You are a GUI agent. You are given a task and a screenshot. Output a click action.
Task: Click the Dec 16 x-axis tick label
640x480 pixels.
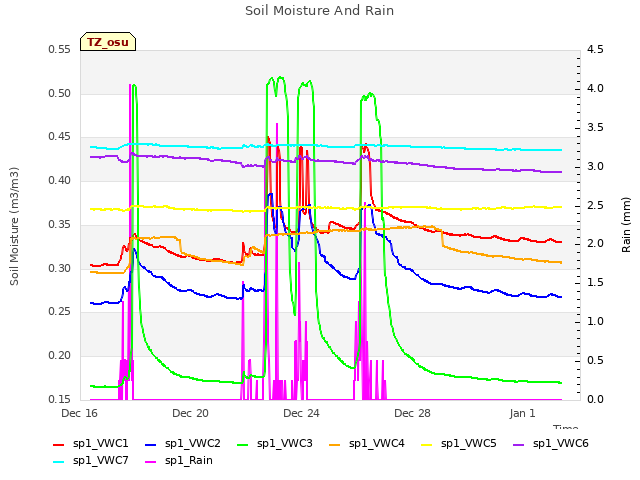80,413
